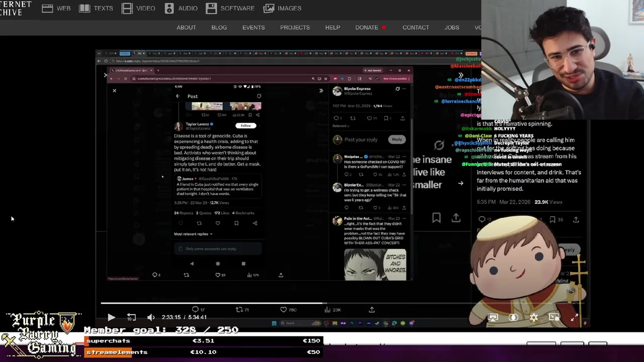
Task: Repost the BipolarExpress post in side panel
Action: [x=353, y=118]
